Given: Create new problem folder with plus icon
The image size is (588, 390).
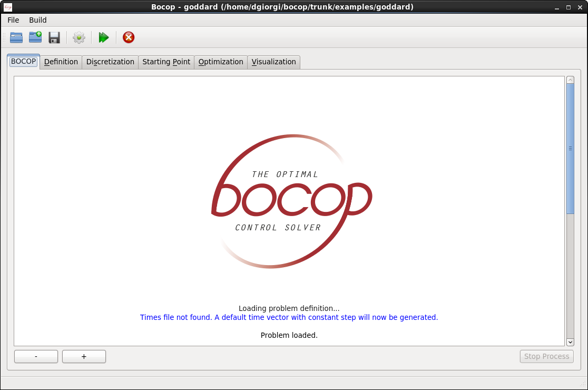Looking at the screenshot, I should click(x=35, y=37).
